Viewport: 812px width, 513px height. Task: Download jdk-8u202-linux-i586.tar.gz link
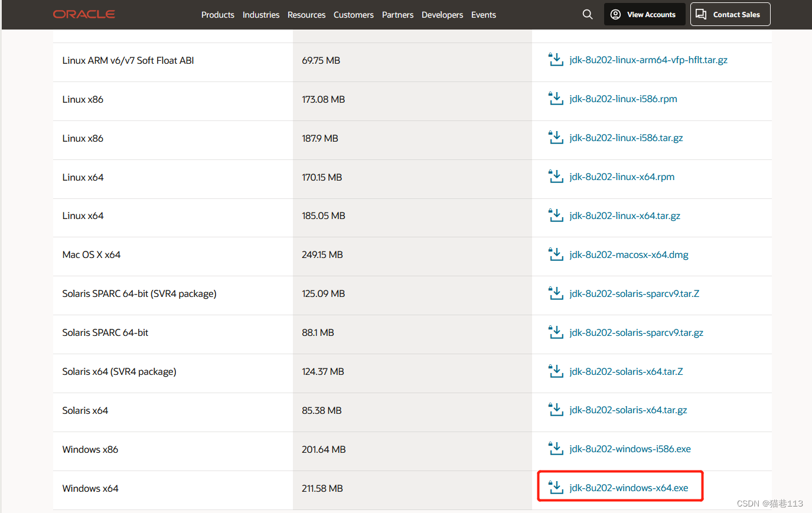(x=626, y=138)
